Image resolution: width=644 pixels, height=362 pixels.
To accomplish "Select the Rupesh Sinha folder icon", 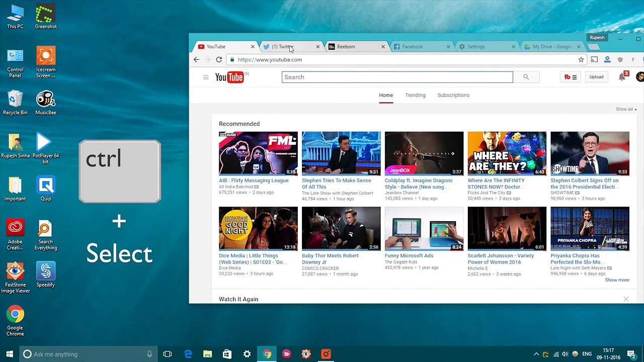I will (15, 146).
